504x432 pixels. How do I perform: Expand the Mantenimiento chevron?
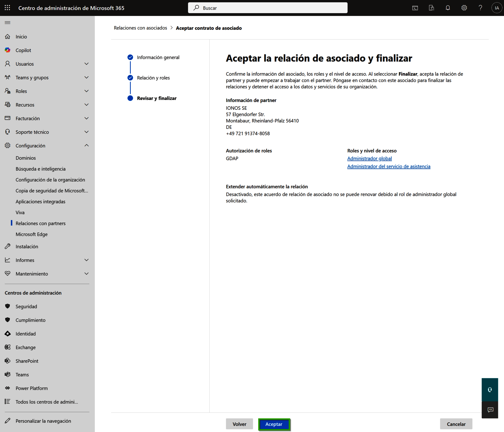coord(86,274)
